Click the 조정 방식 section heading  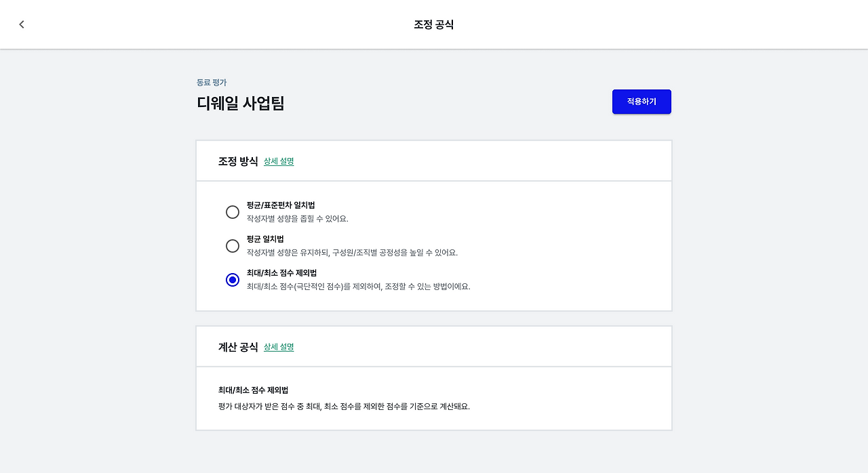coord(238,161)
